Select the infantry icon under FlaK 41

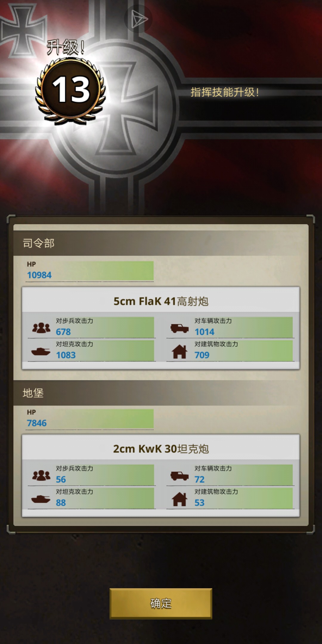[x=41, y=328]
